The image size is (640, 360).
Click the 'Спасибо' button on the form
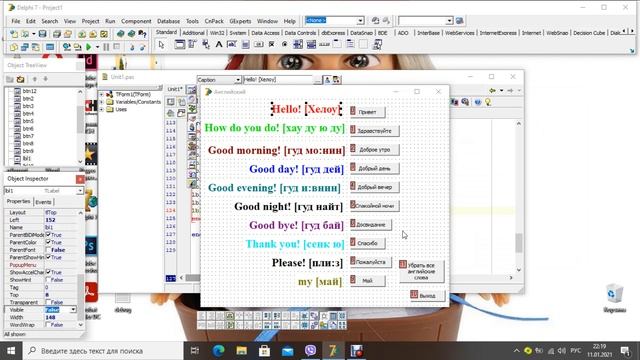367,243
